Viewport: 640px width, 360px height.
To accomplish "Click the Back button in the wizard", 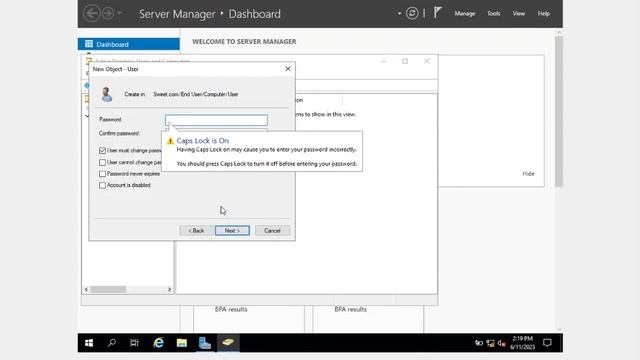I will pyautogui.click(x=196, y=231).
